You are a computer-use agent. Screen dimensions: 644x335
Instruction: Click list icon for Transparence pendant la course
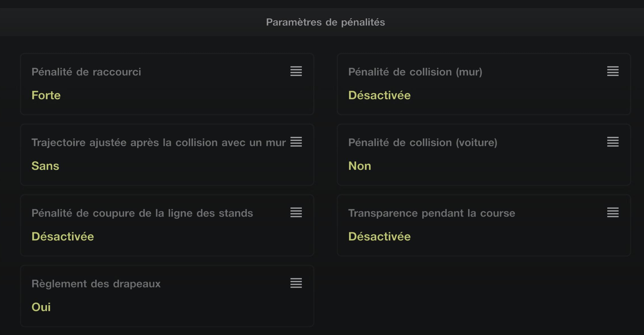click(613, 212)
